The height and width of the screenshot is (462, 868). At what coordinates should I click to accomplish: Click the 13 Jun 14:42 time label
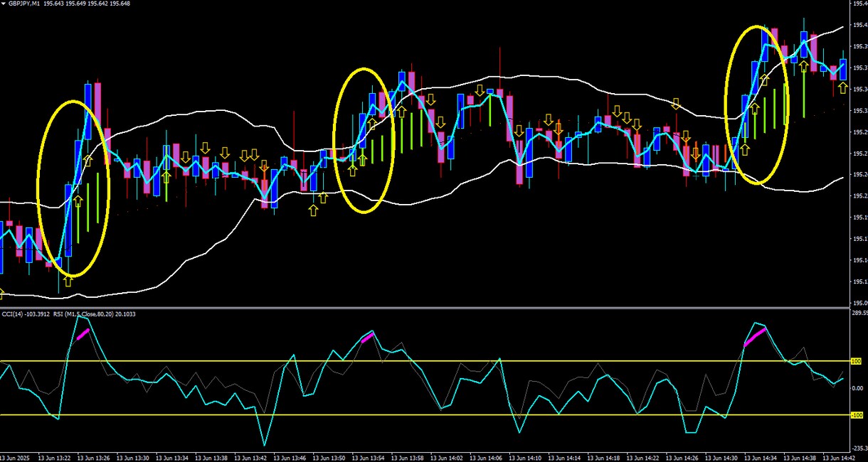840,457
